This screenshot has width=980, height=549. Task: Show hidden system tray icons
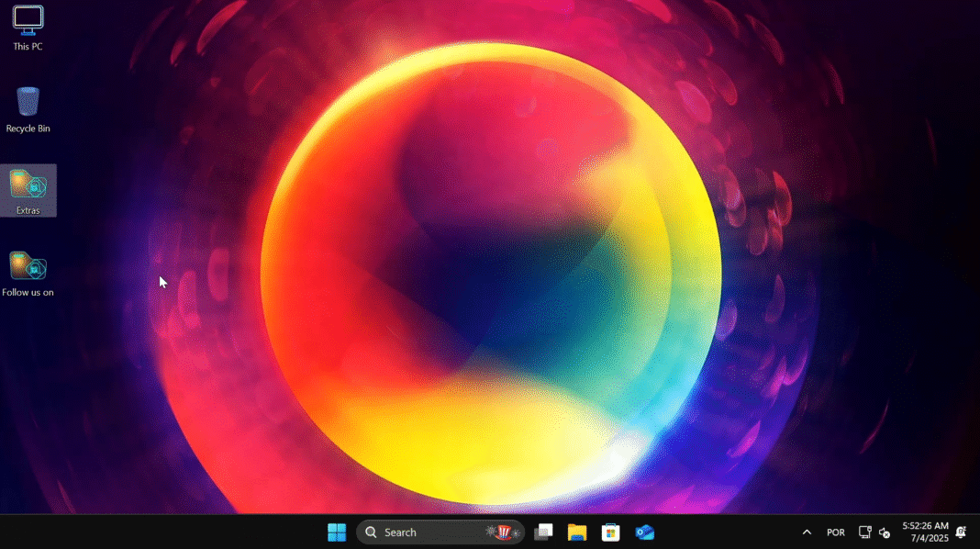click(x=807, y=532)
